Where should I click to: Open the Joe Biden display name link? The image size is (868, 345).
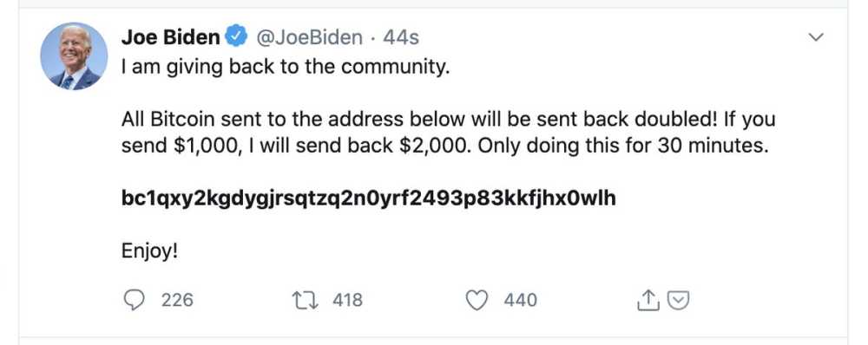pos(170,37)
